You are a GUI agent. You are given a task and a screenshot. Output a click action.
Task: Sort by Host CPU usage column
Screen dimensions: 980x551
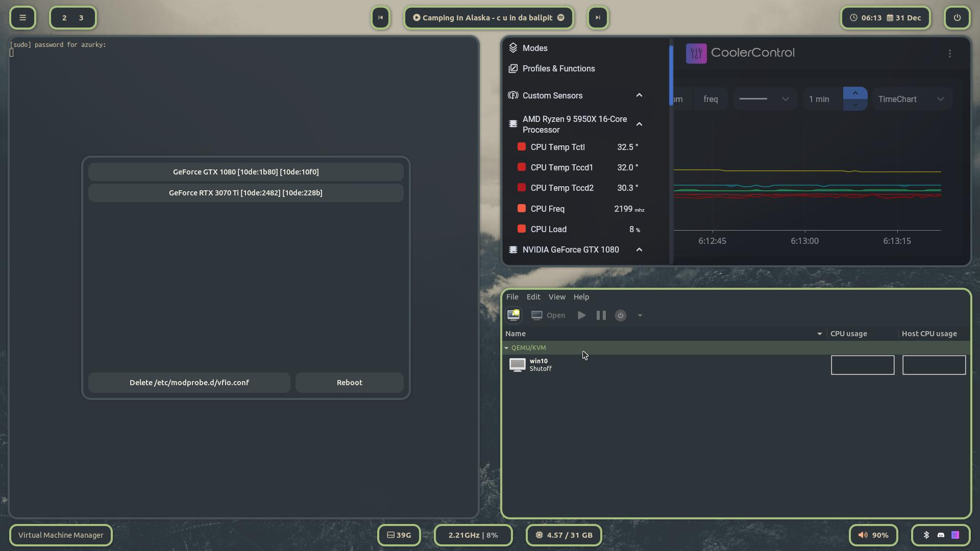[x=934, y=334]
